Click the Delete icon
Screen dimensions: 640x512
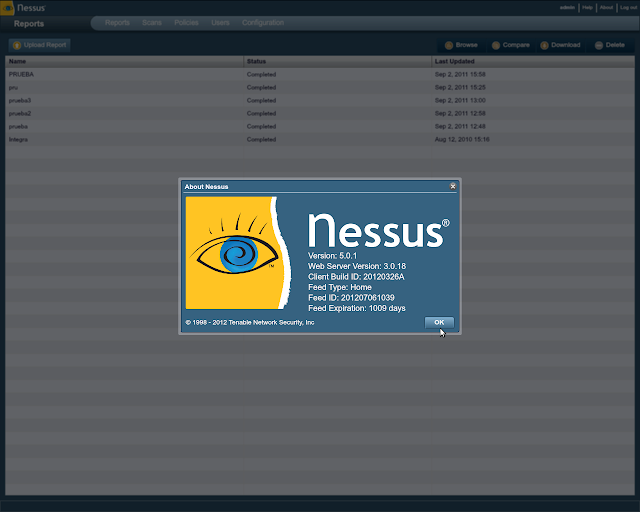[599, 45]
